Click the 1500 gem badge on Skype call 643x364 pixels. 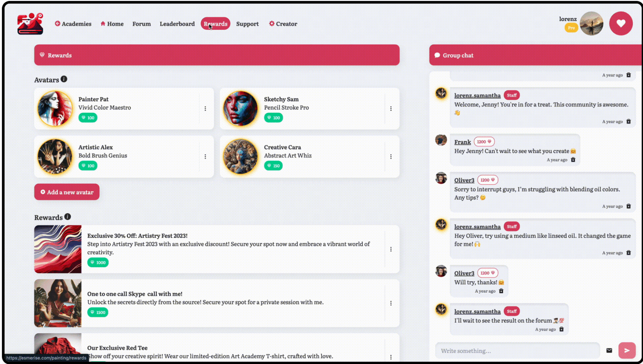[x=98, y=312]
